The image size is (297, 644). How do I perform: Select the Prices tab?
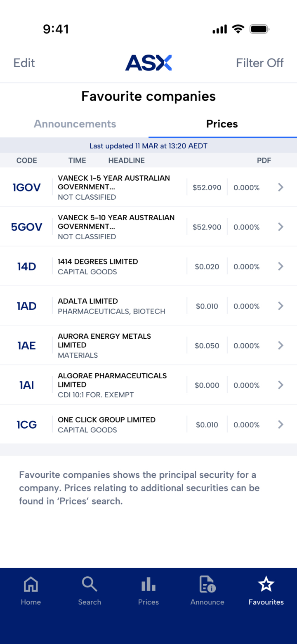(x=222, y=124)
